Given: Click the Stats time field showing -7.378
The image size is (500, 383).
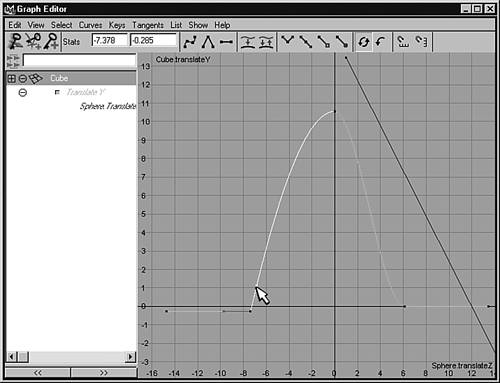Looking at the screenshot, I should pos(110,41).
